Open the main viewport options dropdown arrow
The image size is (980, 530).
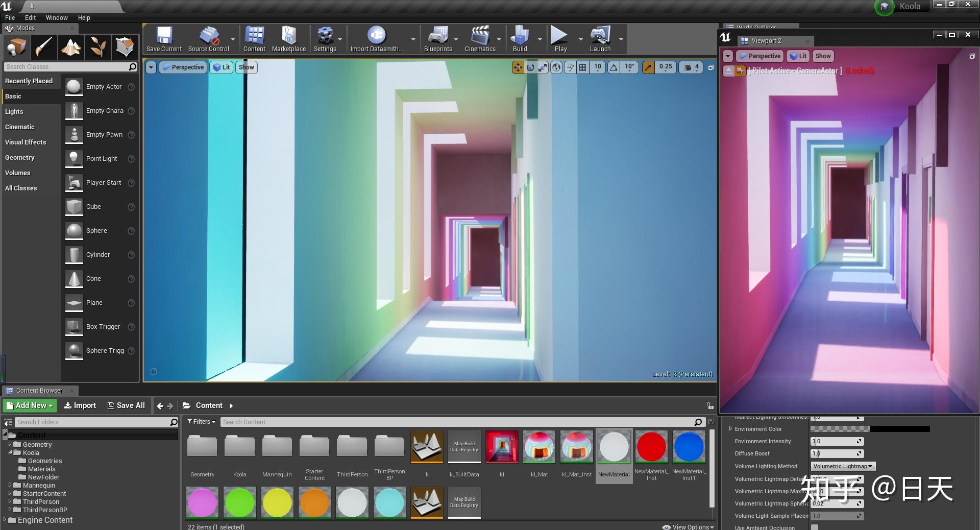pos(151,67)
